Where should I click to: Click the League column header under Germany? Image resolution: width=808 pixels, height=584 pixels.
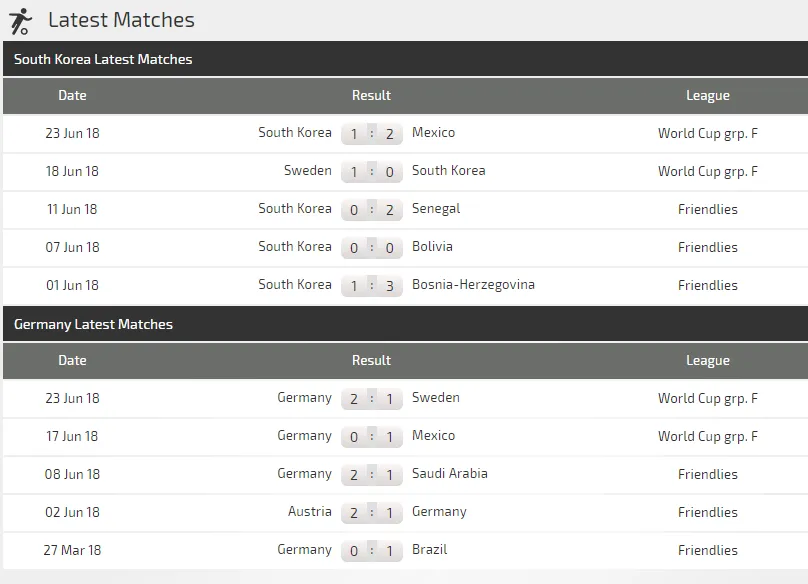pyautogui.click(x=707, y=361)
